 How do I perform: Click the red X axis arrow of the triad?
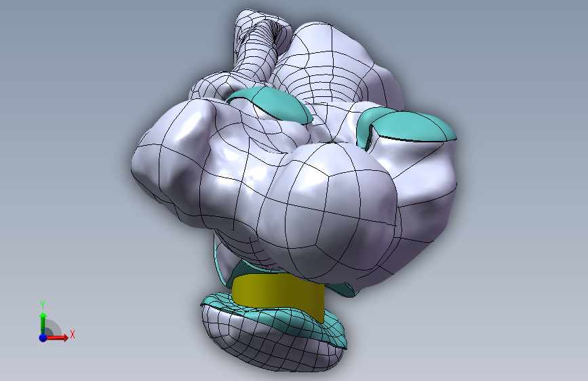57,338
